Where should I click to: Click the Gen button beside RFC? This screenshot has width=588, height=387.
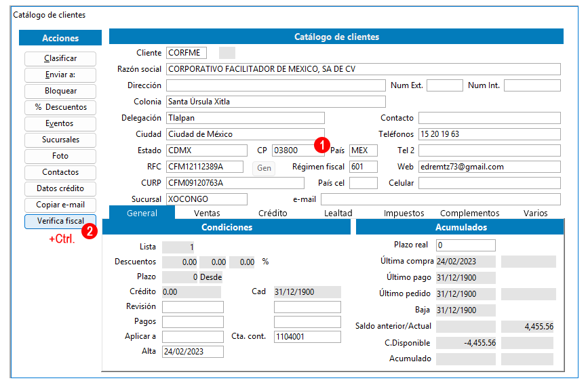[264, 168]
